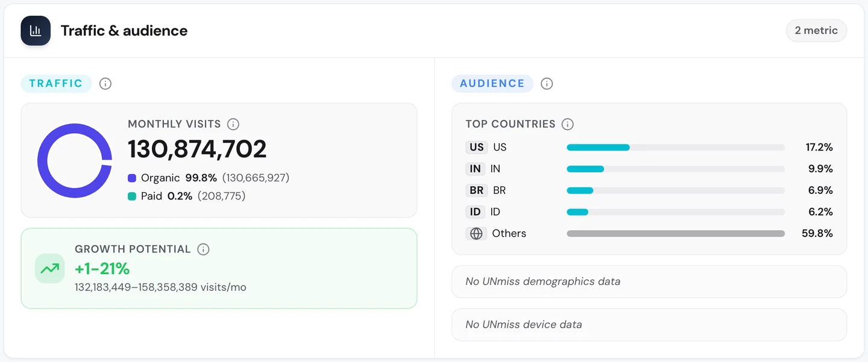Screen dimensions: 868x362
Task: Click the Traffic & audience heading
Action: 124,31
